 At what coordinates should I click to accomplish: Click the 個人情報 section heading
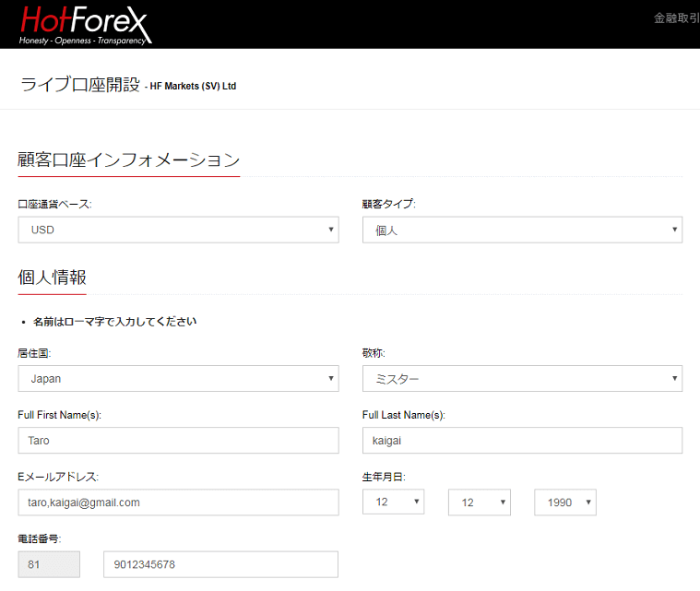[x=52, y=278]
